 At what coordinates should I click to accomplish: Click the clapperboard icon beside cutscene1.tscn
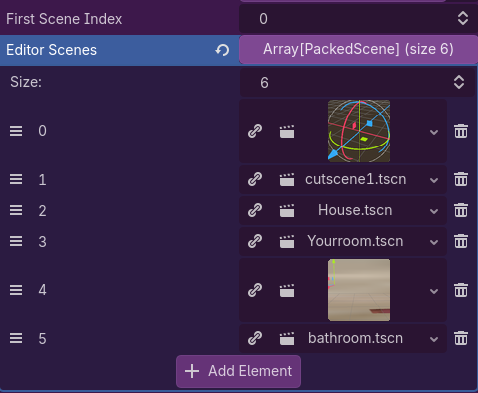tap(287, 180)
